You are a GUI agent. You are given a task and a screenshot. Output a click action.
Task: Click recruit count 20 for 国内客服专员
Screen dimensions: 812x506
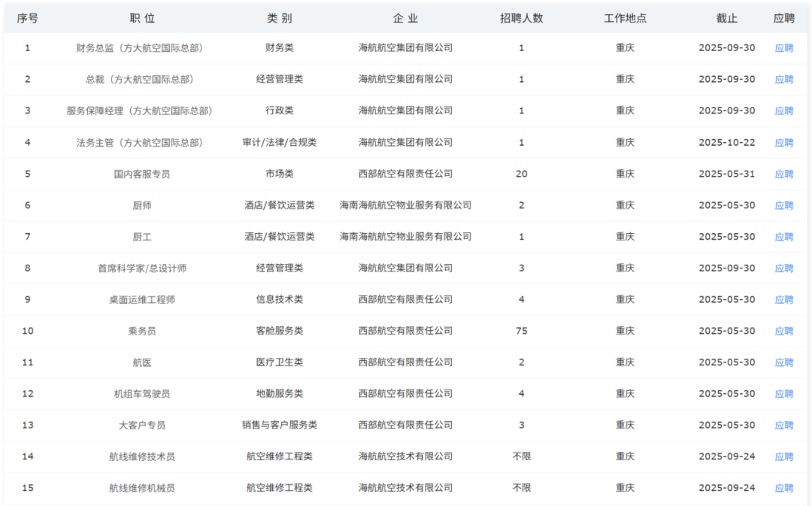pyautogui.click(x=522, y=174)
